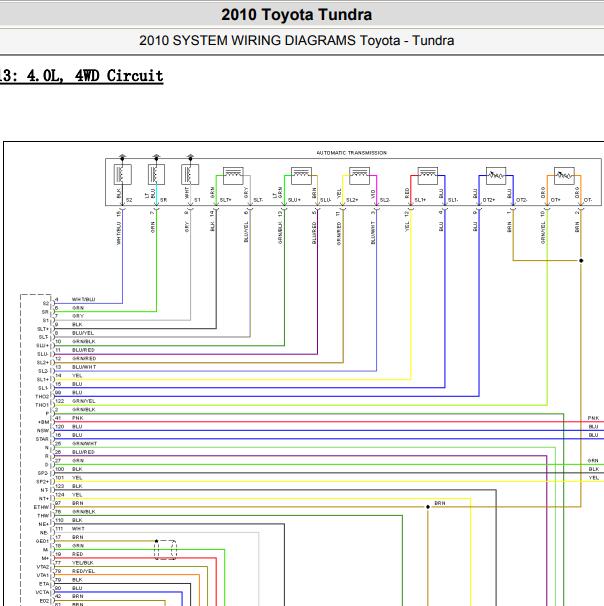Click the SP2- terminal label
Screen dimensions: 604x606
pyautogui.click(x=43, y=473)
